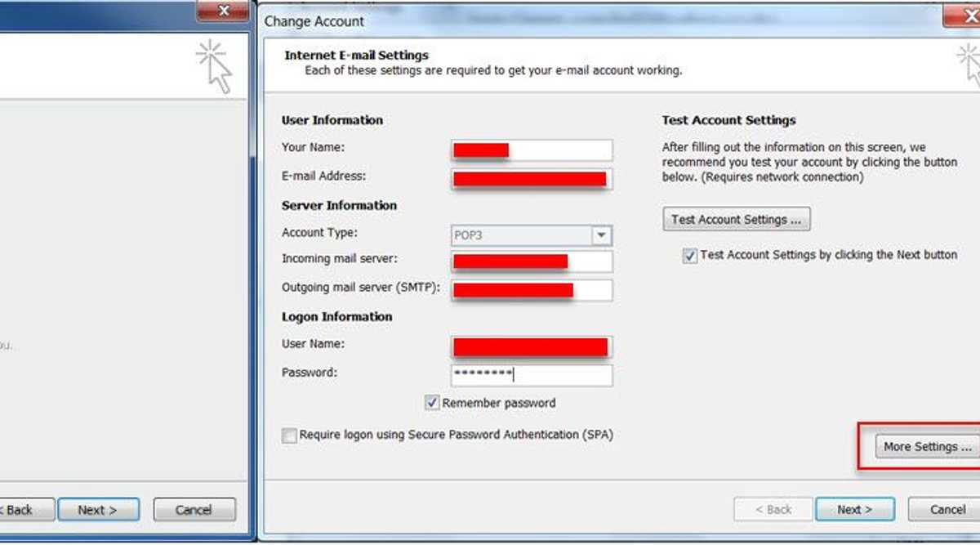Click the Test Account Settings button
Screen dimensions: 980x545
pyautogui.click(x=736, y=219)
